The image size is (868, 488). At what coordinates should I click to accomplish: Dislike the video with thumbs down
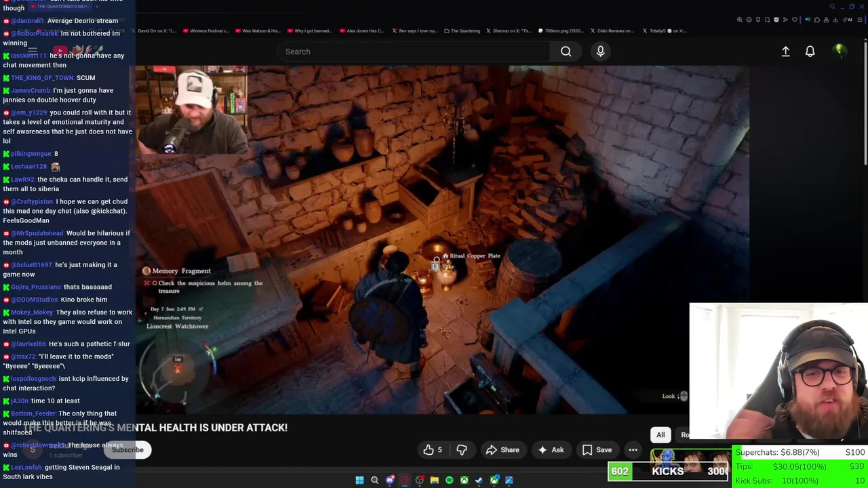[x=462, y=450]
